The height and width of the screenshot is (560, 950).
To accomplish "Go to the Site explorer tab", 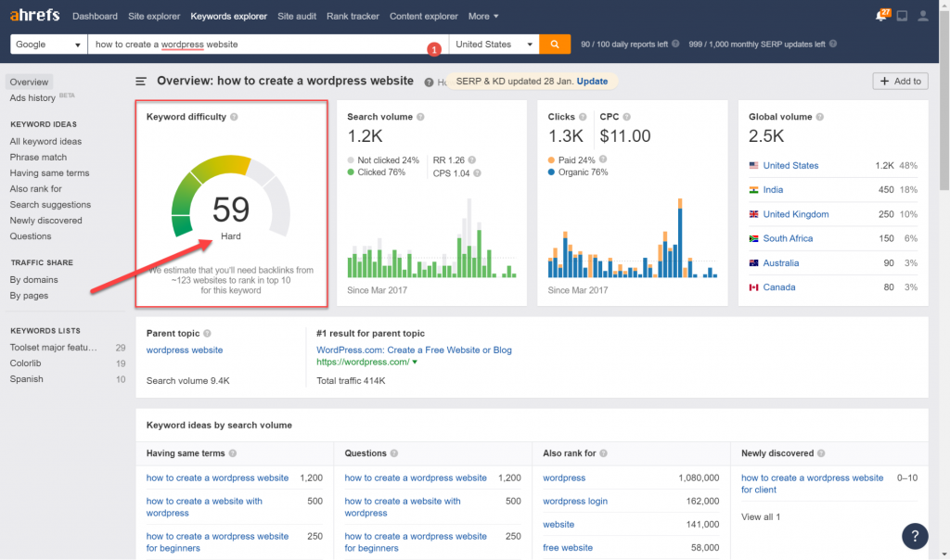I will [x=154, y=17].
